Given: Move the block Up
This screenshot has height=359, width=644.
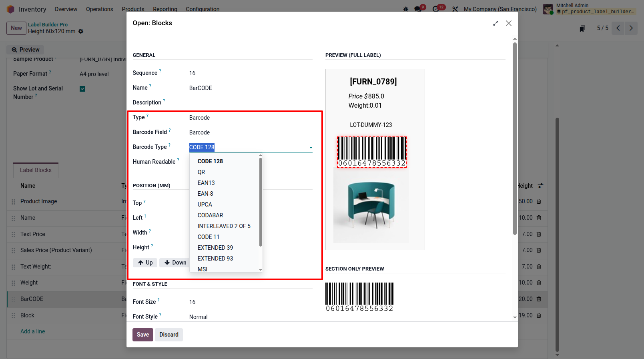Looking at the screenshot, I should click(x=145, y=263).
